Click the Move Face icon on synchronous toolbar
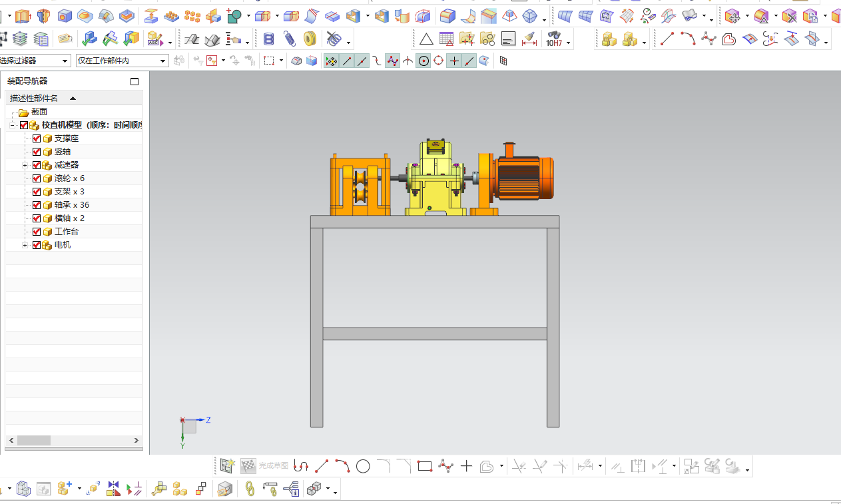Screen dimensions: 841x504 point(732,15)
